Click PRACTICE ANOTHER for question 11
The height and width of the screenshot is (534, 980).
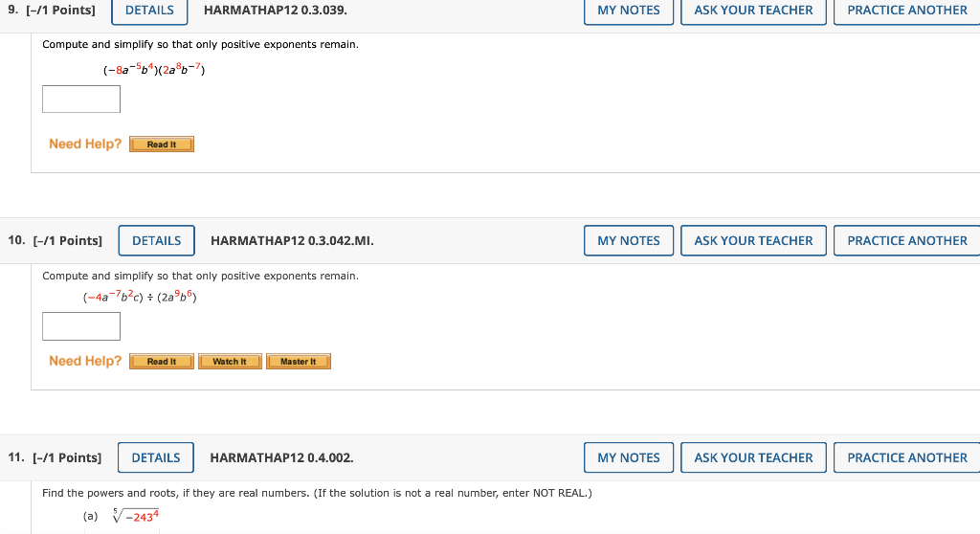(x=907, y=457)
